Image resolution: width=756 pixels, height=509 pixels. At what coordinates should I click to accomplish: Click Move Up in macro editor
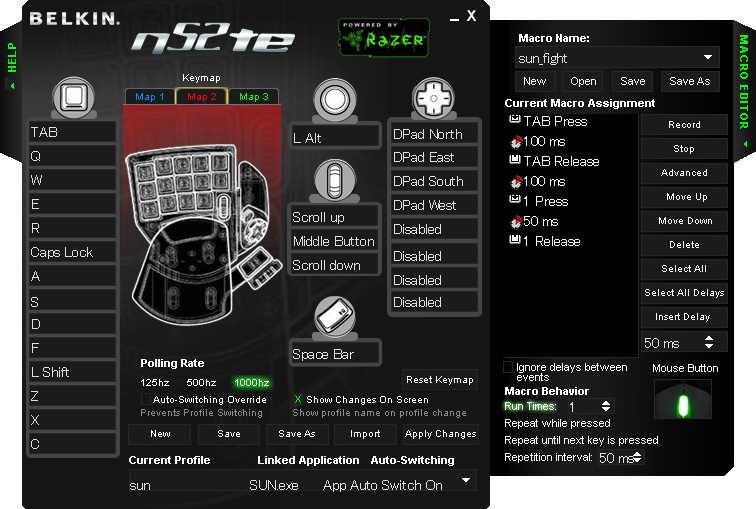point(684,197)
